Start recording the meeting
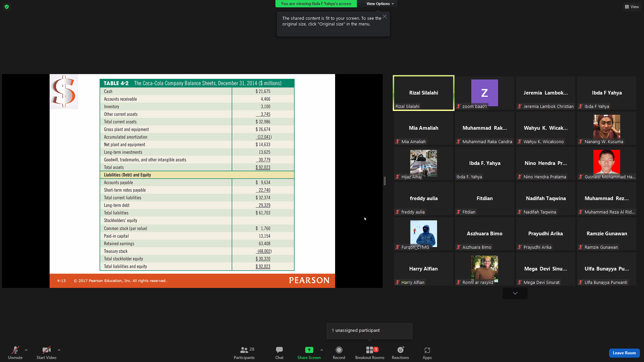Screen dimensions: 644x362 click(339, 353)
